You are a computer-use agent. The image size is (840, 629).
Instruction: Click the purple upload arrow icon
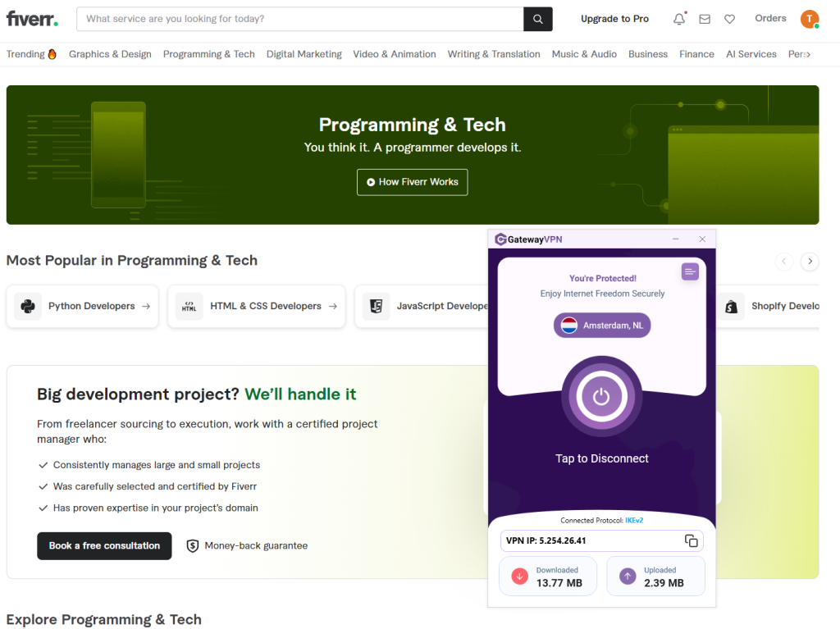(x=628, y=576)
